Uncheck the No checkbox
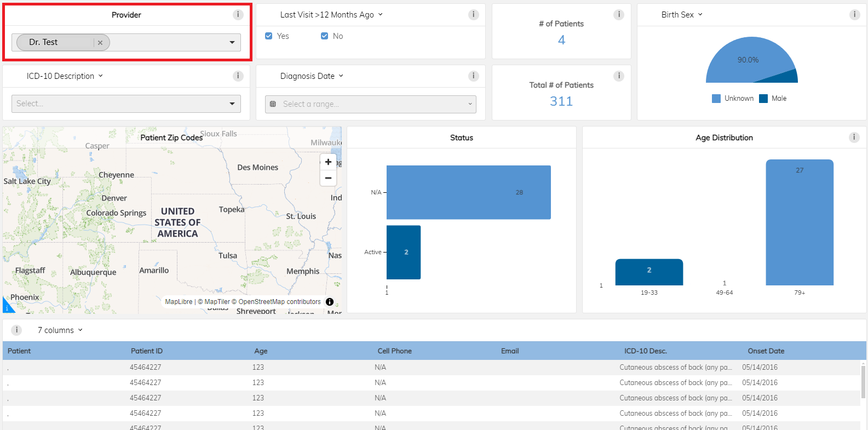Screen dimensions: 868x430 click(x=325, y=36)
